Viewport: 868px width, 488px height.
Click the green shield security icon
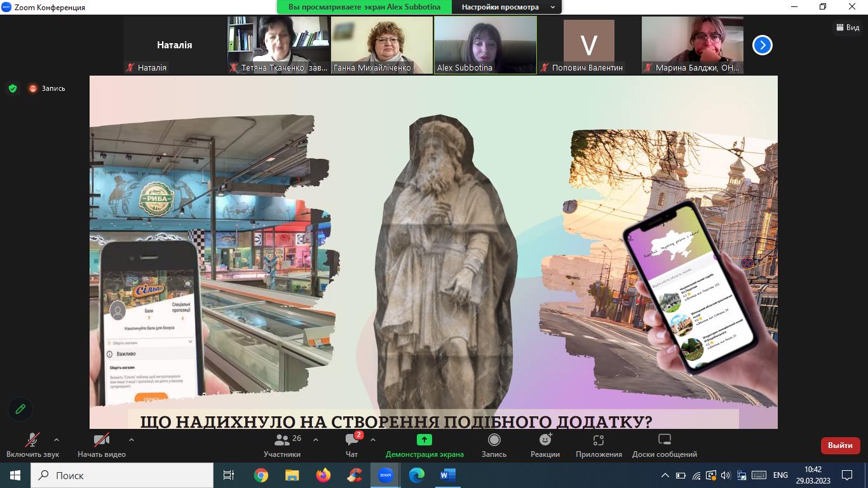click(x=13, y=88)
